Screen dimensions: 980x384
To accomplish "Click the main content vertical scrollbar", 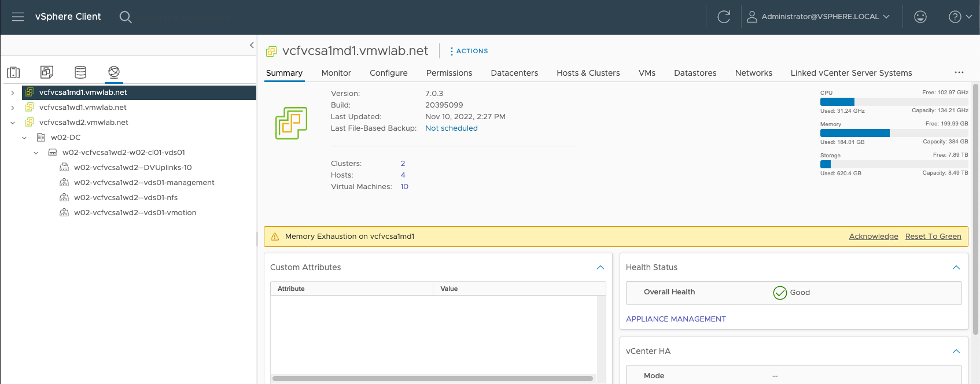I will [975, 209].
